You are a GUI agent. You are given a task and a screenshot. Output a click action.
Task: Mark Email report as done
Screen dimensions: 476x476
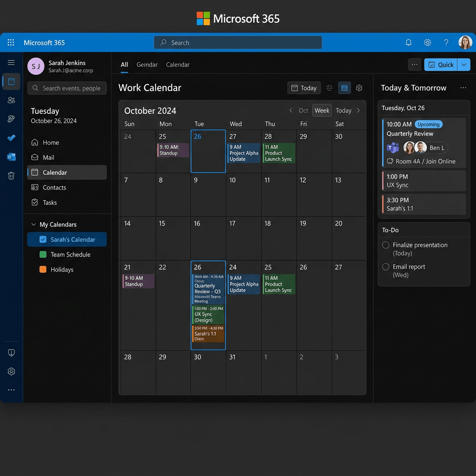tap(385, 266)
